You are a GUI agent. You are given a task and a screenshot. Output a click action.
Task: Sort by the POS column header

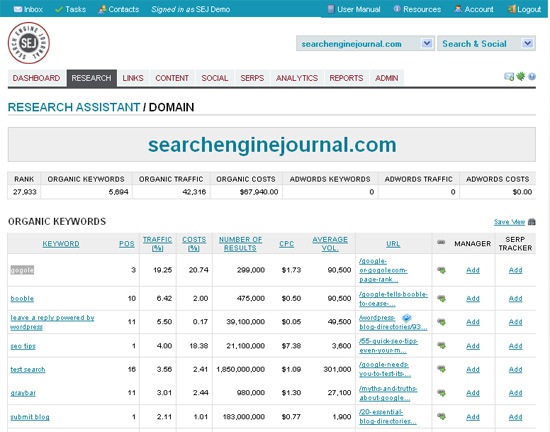(x=127, y=244)
